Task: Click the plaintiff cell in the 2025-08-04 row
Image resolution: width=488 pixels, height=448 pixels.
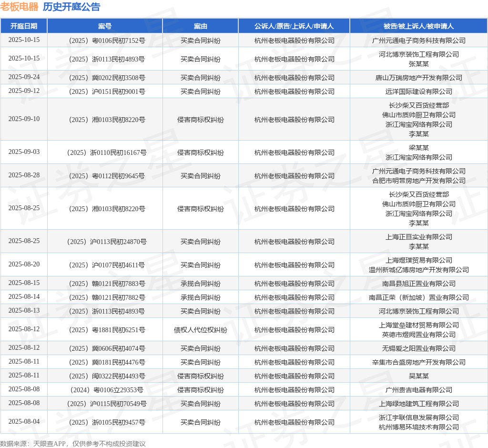Action: click(294, 422)
